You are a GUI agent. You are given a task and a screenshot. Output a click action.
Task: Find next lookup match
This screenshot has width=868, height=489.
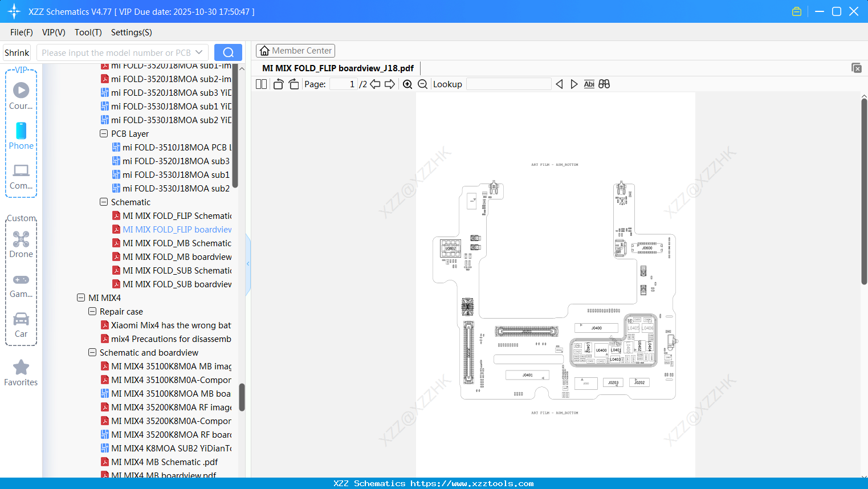(x=574, y=84)
